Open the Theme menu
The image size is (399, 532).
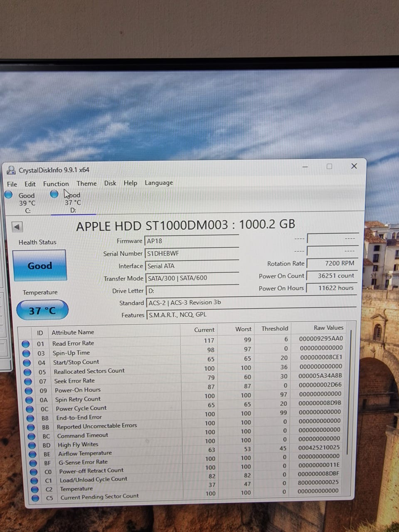pyautogui.click(x=86, y=183)
